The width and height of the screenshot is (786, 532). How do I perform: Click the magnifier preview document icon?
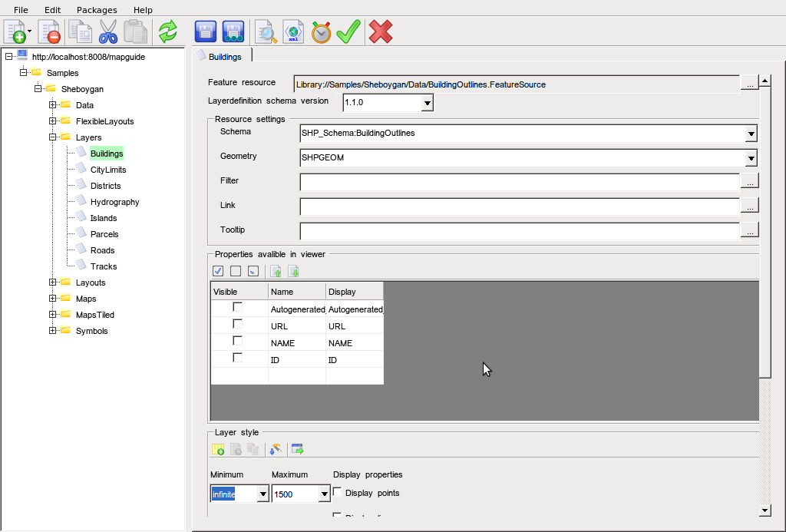tap(266, 31)
